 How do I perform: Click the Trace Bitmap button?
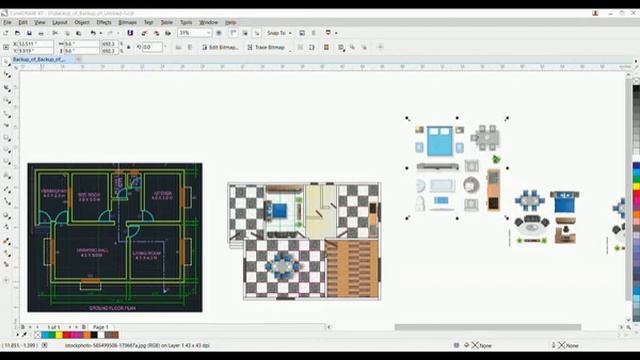point(266,47)
